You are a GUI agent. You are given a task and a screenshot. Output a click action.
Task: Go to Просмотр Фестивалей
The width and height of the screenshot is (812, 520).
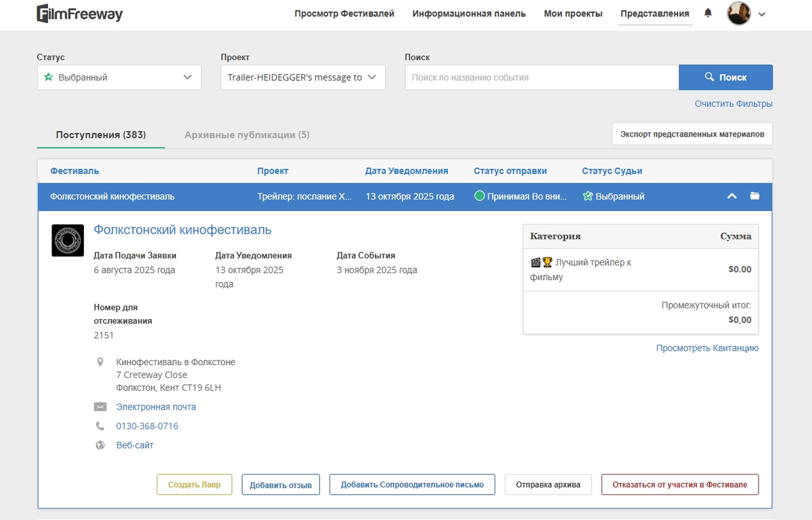[x=344, y=14]
